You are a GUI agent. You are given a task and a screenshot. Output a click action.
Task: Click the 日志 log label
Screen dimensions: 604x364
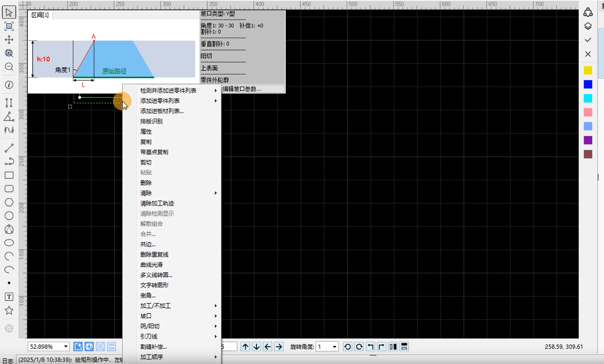pos(8,360)
